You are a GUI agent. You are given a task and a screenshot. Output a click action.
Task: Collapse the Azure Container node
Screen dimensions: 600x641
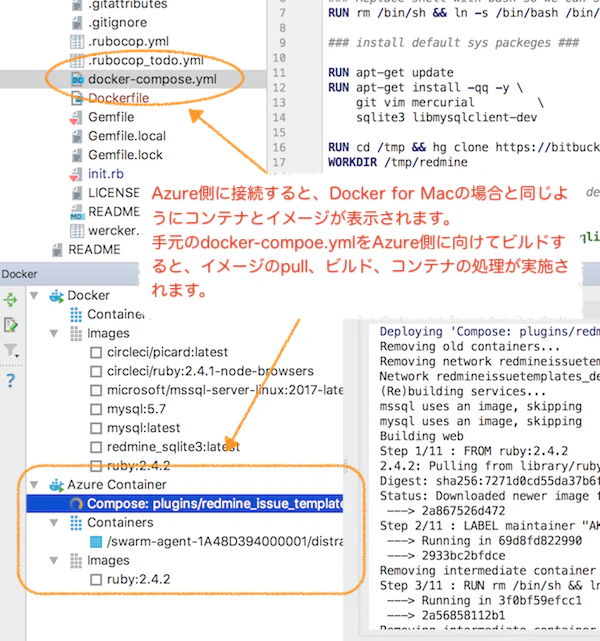point(34,485)
